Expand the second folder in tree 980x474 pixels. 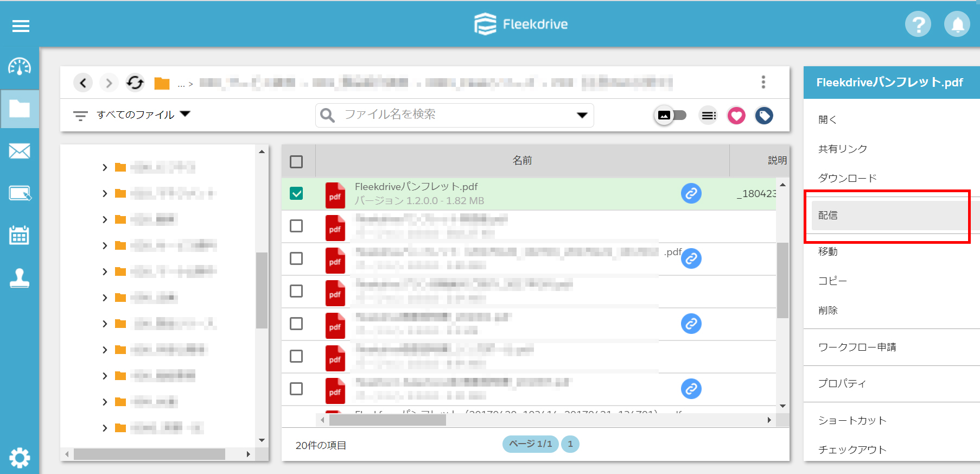(105, 193)
